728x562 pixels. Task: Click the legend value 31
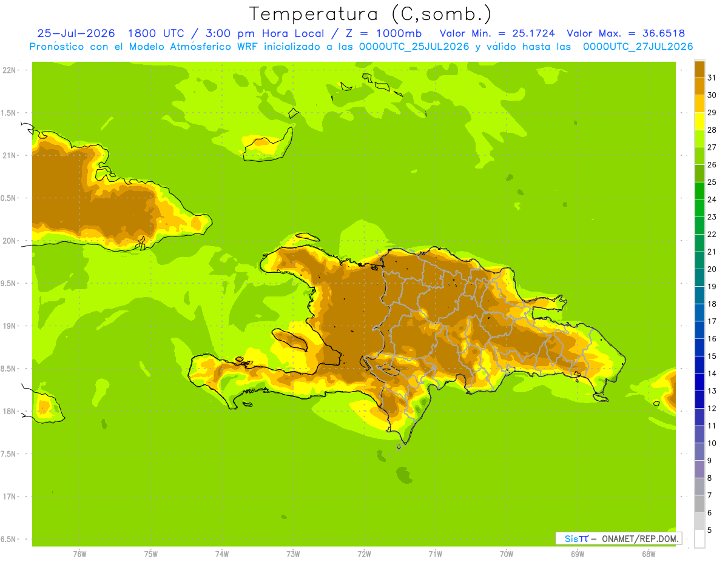click(712, 78)
